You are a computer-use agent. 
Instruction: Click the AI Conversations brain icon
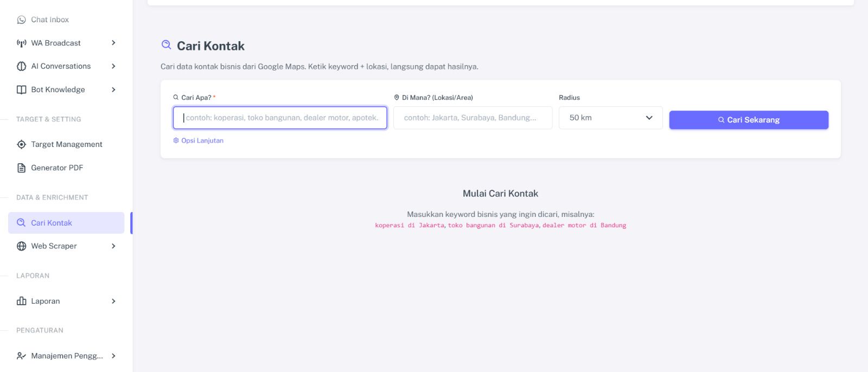point(21,66)
